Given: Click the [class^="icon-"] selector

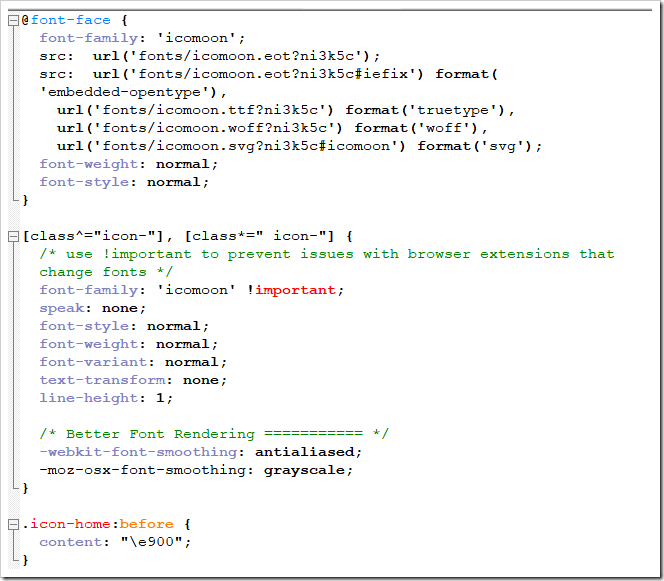Looking at the screenshot, I should [93, 236].
